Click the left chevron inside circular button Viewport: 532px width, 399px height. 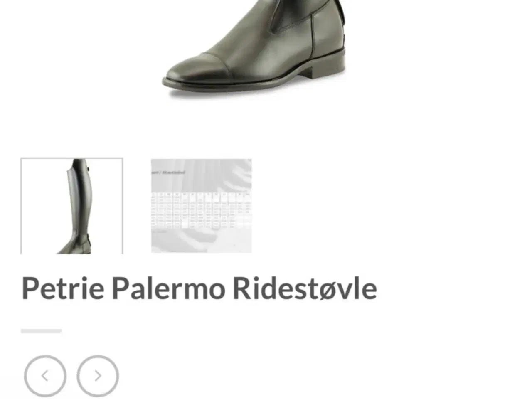[45, 376]
